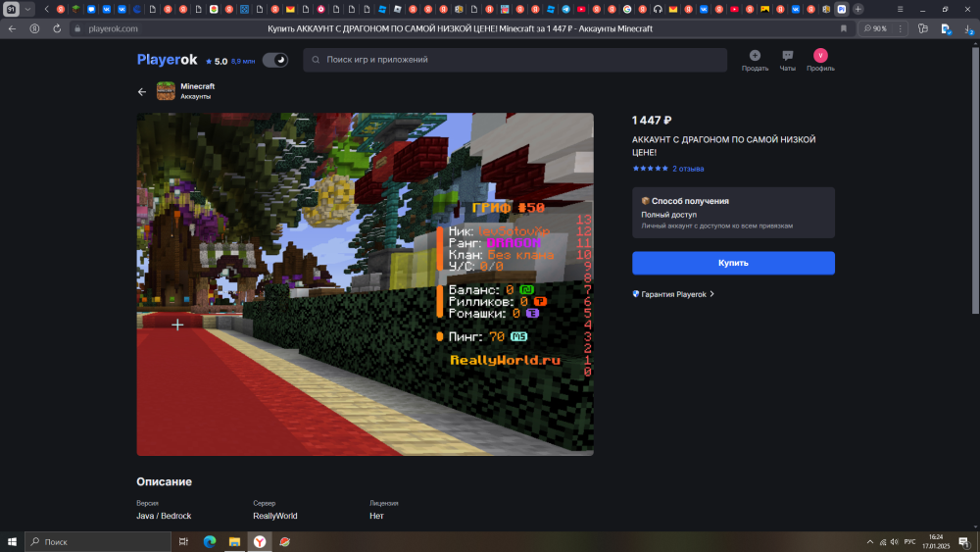Open Чаты chat bubble icon
Viewport: 980px width, 552px height.
788,56
